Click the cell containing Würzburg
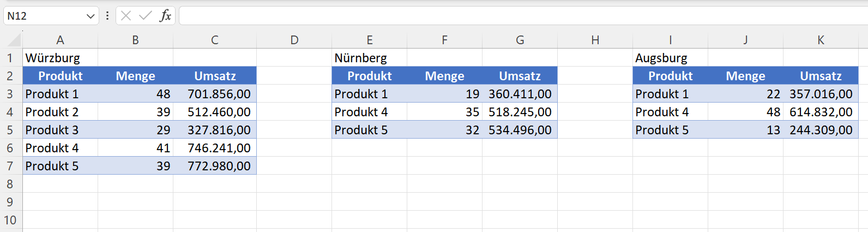Screen dimensions: 868x232 click(x=60, y=58)
